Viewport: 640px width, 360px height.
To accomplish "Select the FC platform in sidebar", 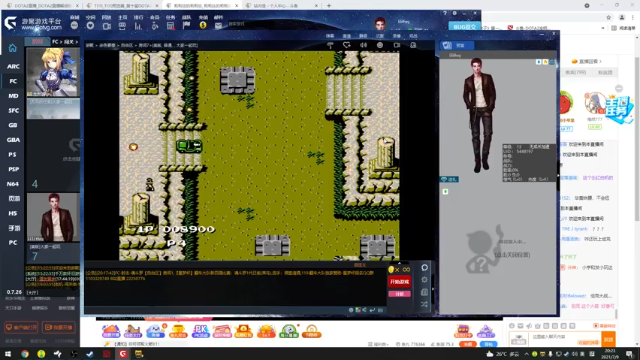I will point(13,81).
